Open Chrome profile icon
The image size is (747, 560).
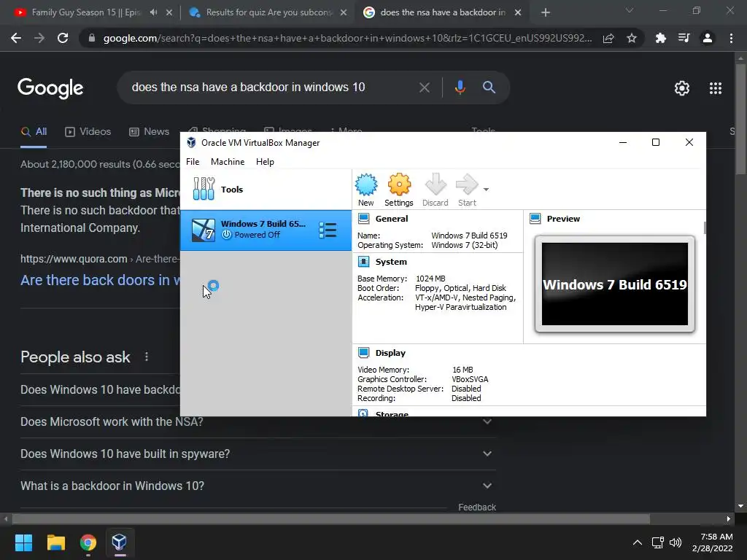coord(708,38)
